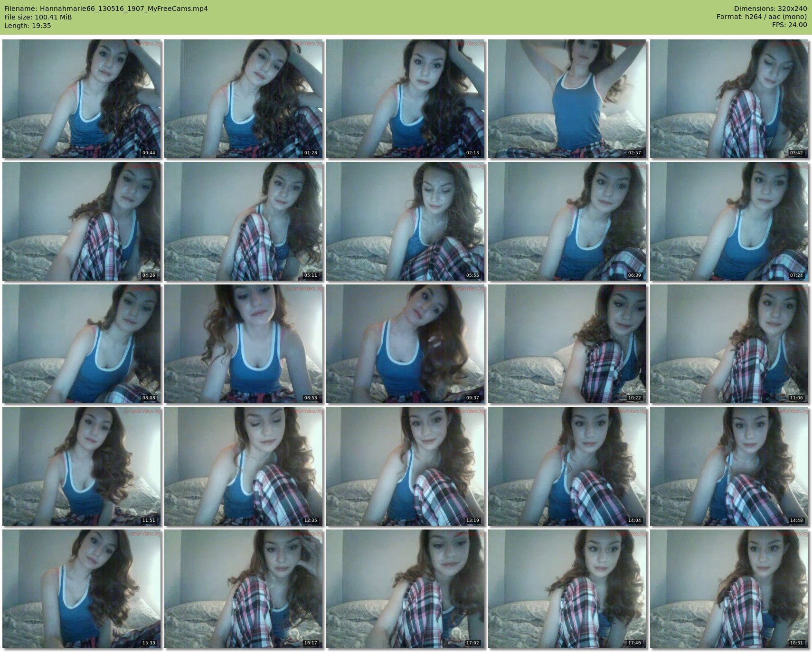
Task: Select the frame at 02:57
Action: (567, 99)
